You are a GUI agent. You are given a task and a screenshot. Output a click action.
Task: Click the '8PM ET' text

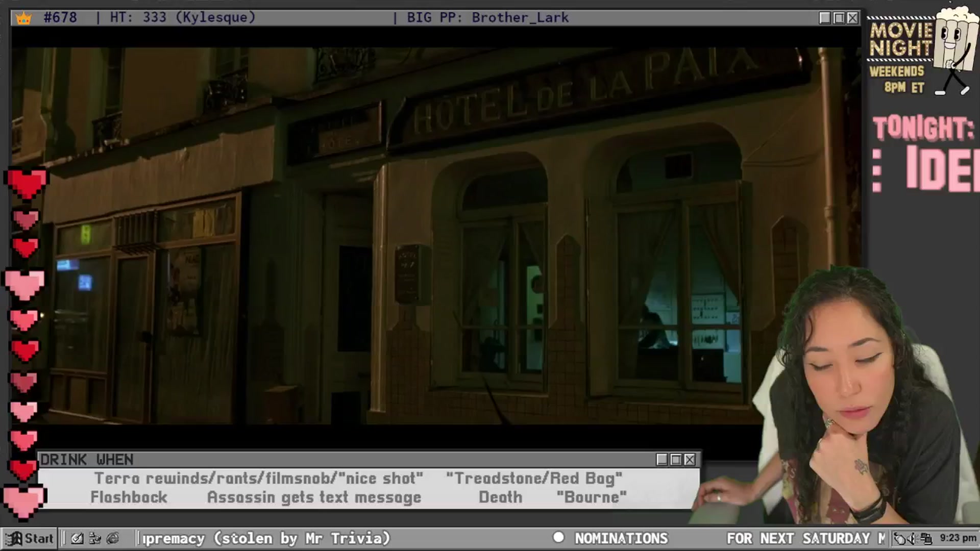point(904,88)
